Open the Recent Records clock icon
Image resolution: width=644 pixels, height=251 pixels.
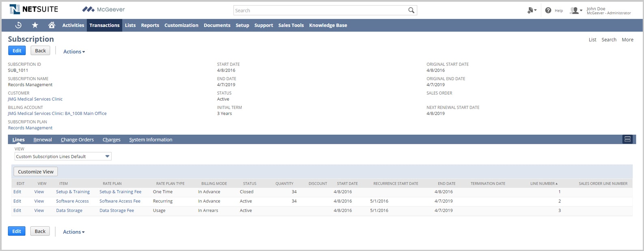18,25
